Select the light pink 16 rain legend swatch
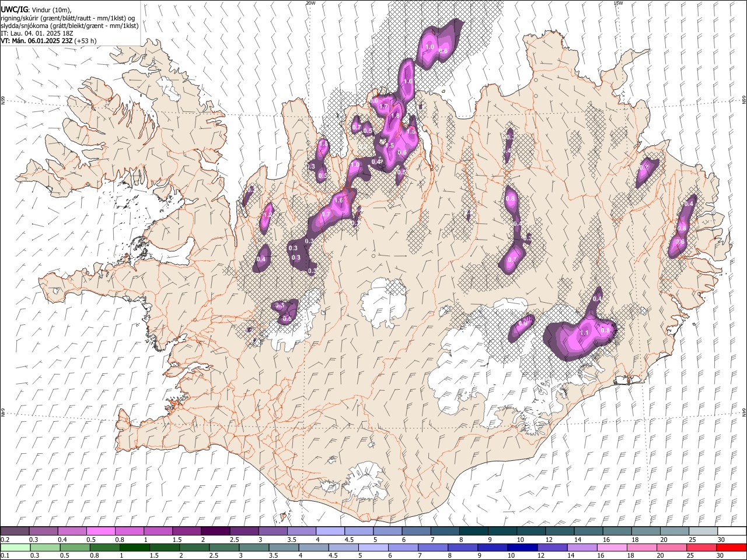This screenshot has height=560, width=747. click(x=611, y=547)
